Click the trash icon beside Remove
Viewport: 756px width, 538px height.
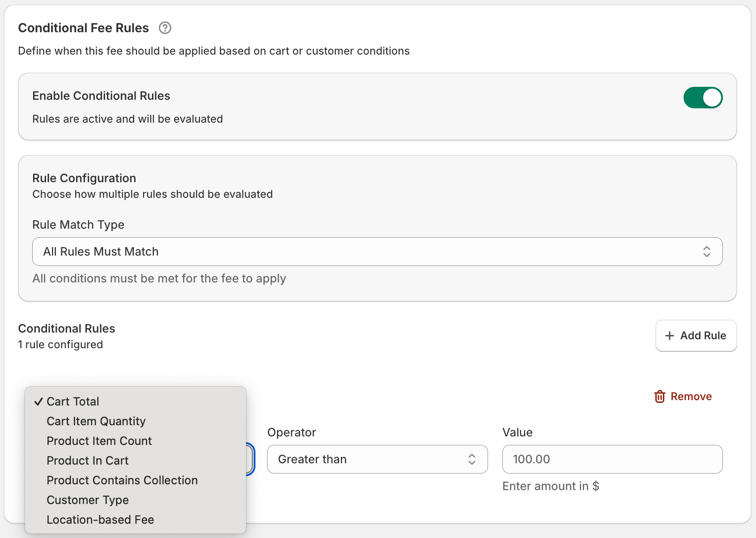(x=659, y=397)
